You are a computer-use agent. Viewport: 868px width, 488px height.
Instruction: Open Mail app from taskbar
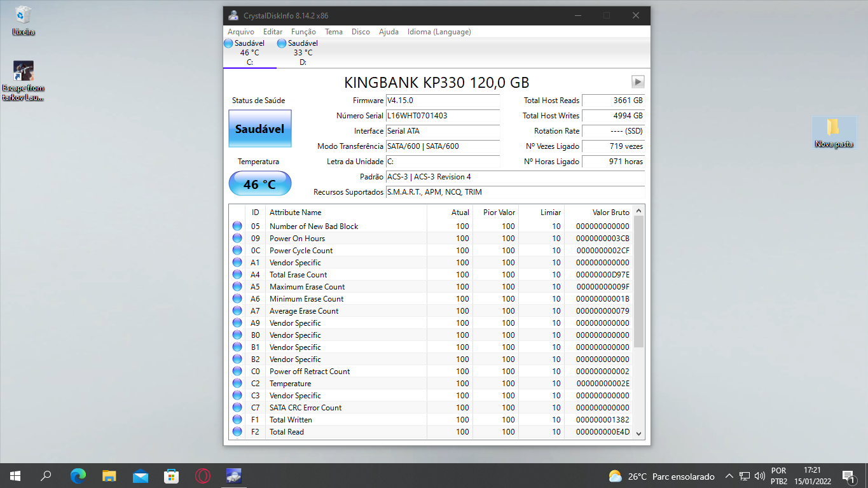tap(141, 475)
